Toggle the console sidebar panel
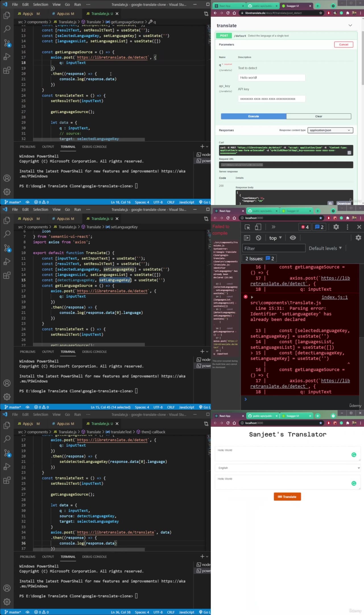 [x=247, y=238]
